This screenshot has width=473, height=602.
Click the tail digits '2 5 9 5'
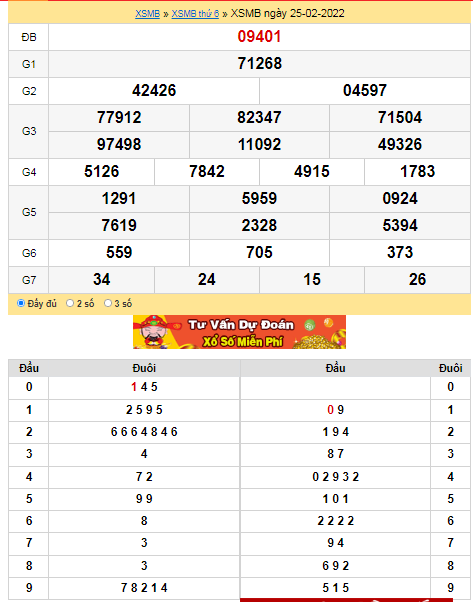(x=144, y=410)
